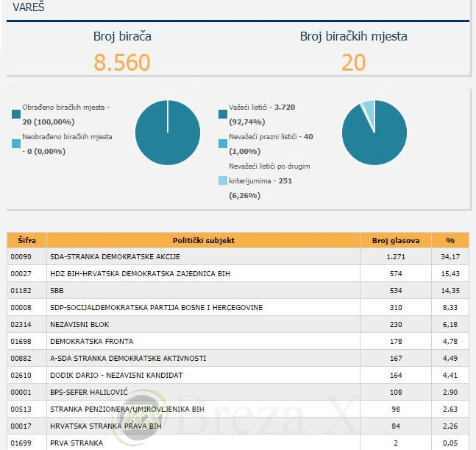The image size is (476, 450).
Task: Click the Broj glasova column header
Action: click(x=395, y=240)
